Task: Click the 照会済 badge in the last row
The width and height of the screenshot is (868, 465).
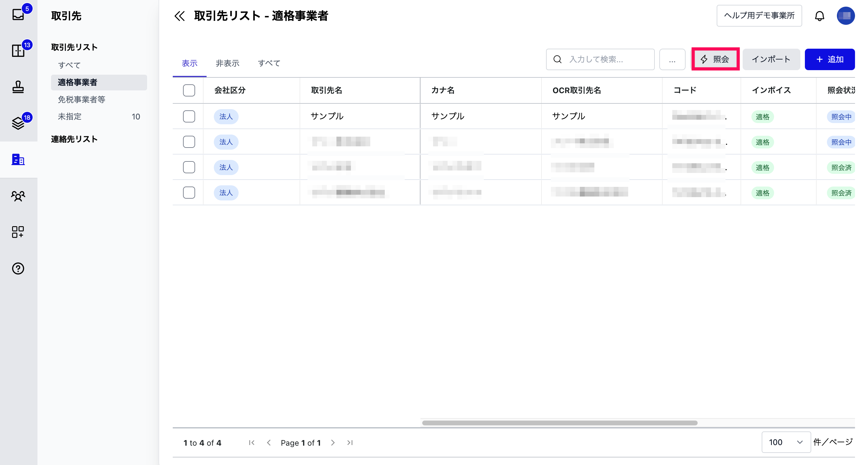Action: (841, 193)
